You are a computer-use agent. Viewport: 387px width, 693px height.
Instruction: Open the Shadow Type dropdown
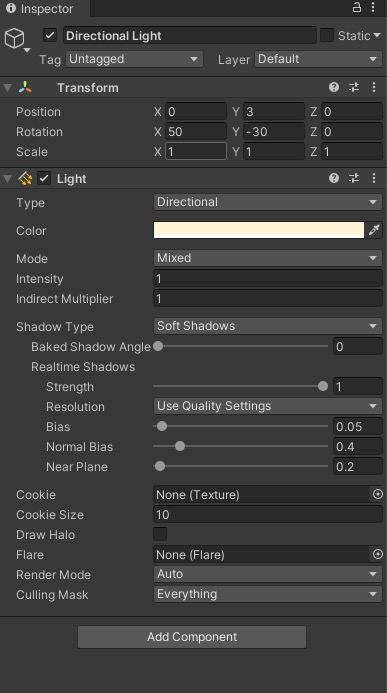tap(268, 326)
